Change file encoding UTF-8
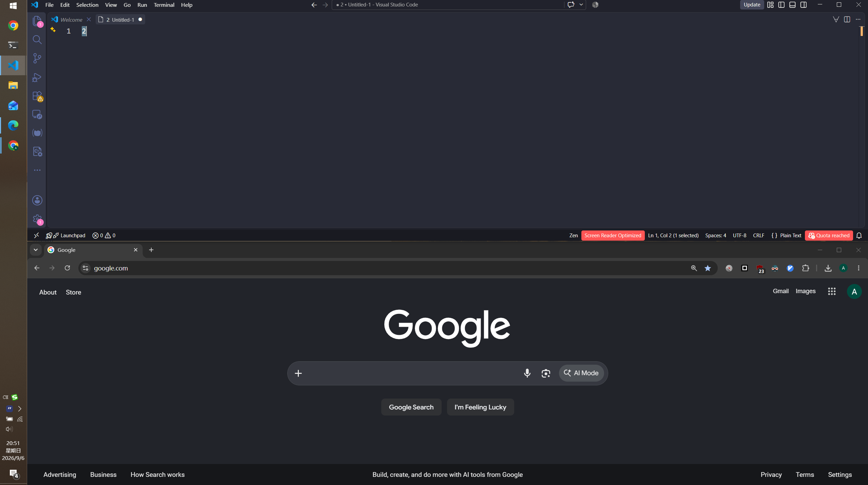868x485 pixels. tap(739, 235)
